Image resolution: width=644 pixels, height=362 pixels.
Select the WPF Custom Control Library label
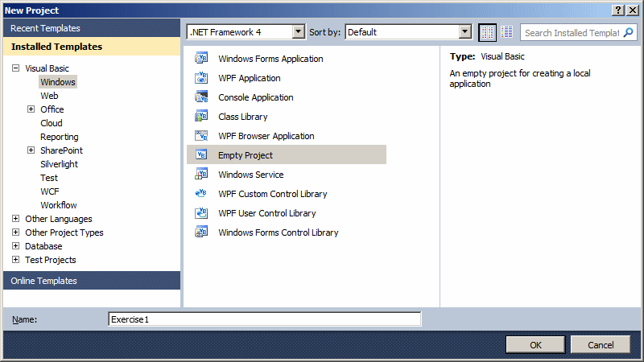pyautogui.click(x=273, y=194)
